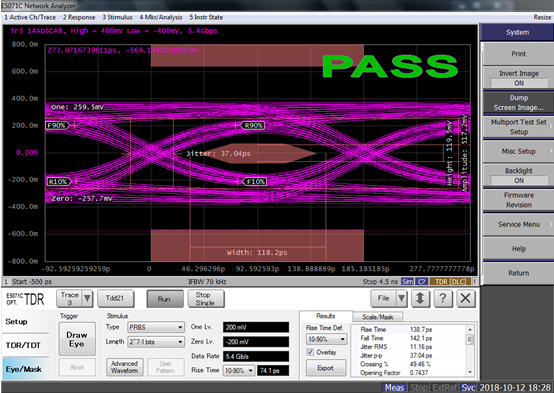This screenshot has width=554, height=393.
Task: Click the Print softkey
Action: click(x=518, y=54)
